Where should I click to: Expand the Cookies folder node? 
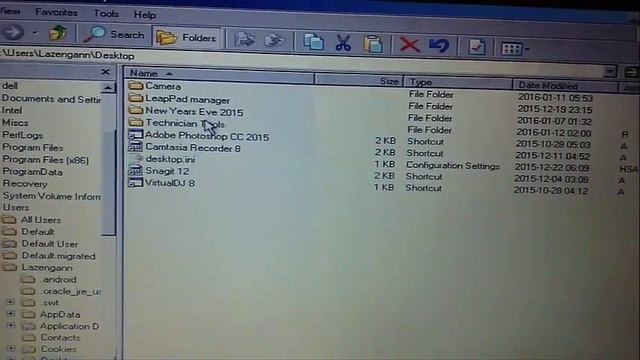tap(11, 349)
